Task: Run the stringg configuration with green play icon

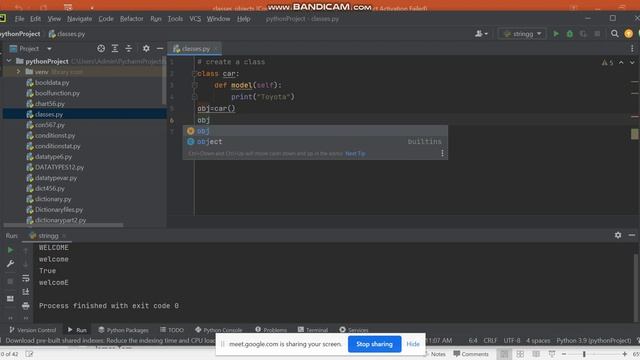Action: tap(556, 34)
